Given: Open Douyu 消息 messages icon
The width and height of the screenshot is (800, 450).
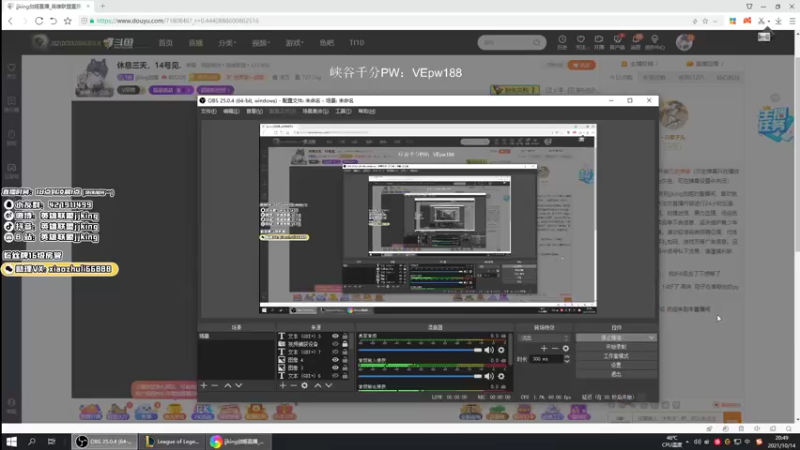Looking at the screenshot, I should point(636,42).
